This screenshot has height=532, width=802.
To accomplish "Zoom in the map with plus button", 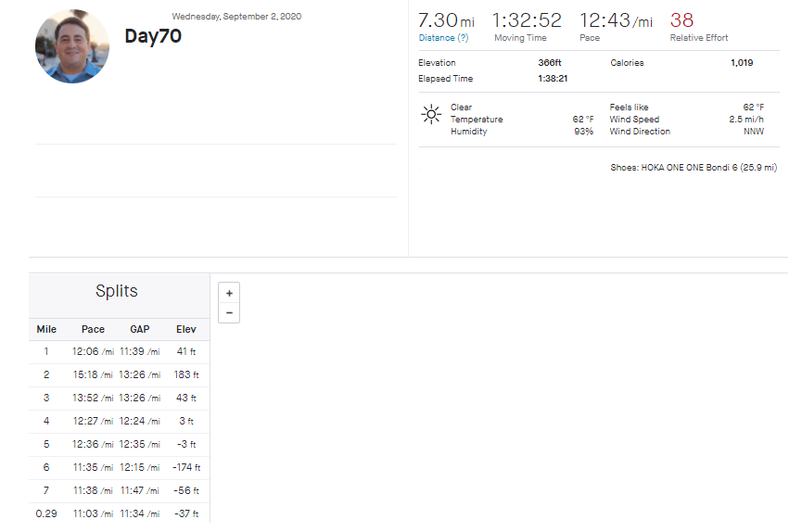I will pos(229,293).
